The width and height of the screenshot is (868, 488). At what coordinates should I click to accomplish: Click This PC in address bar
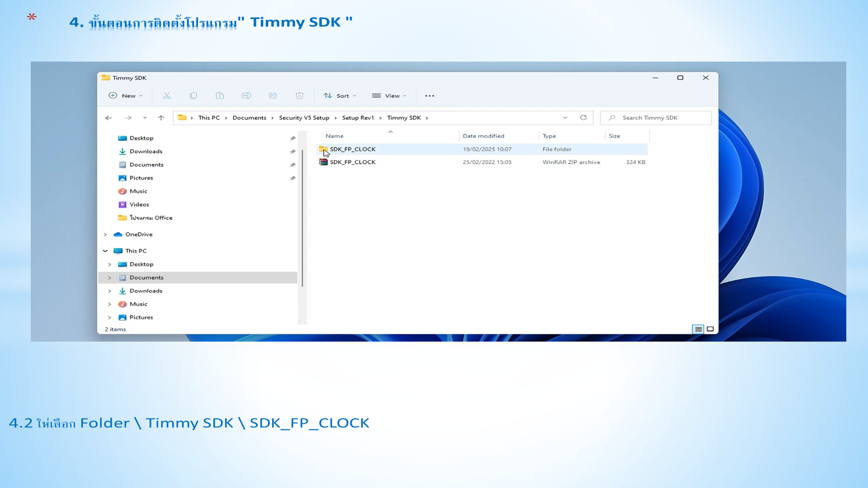[x=209, y=118]
